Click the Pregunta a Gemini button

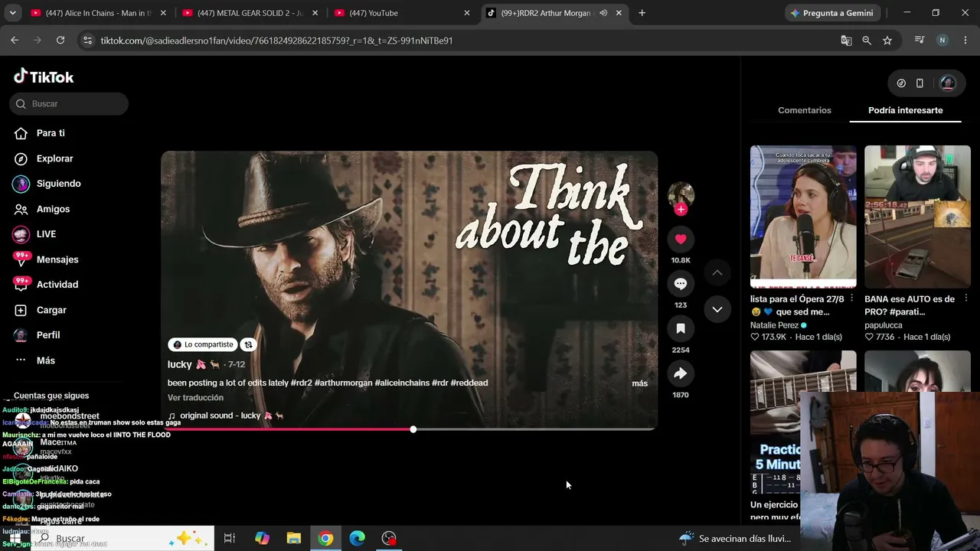834,13
